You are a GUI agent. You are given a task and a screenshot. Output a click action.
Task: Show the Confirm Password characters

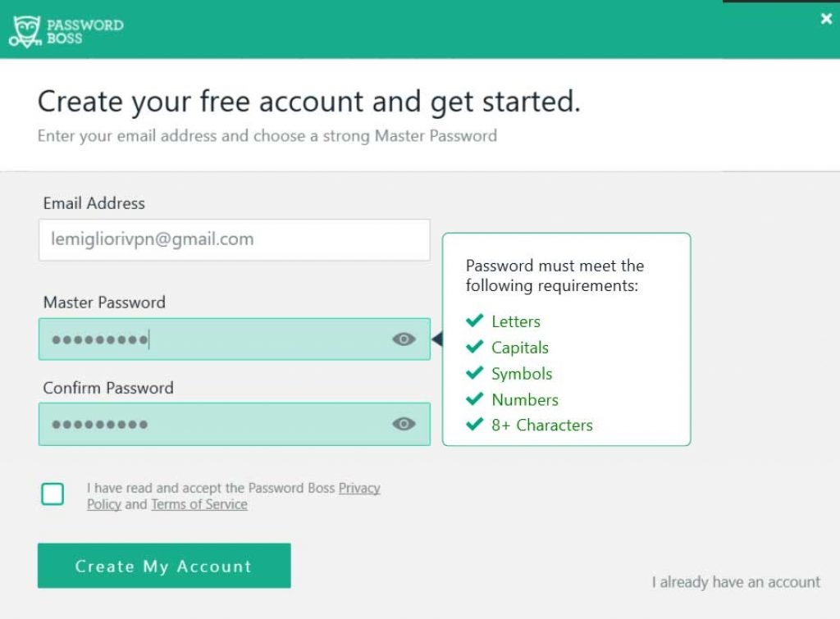[403, 424]
